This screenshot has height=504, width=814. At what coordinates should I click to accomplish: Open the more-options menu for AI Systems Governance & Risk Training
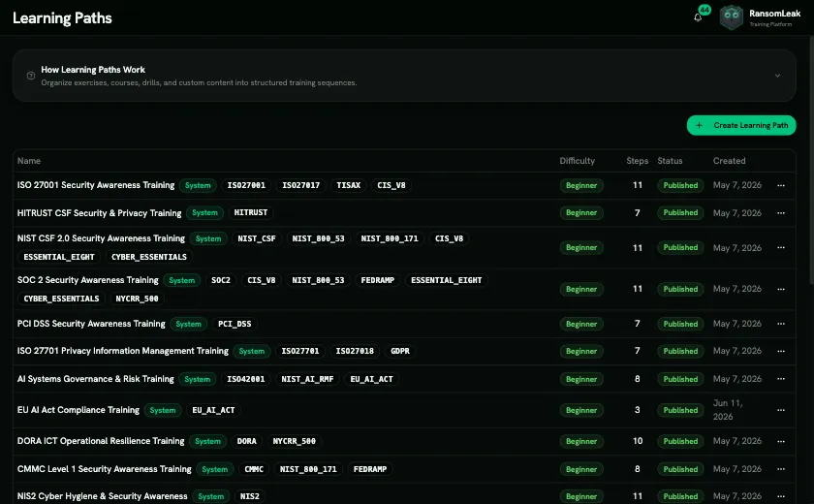click(780, 379)
